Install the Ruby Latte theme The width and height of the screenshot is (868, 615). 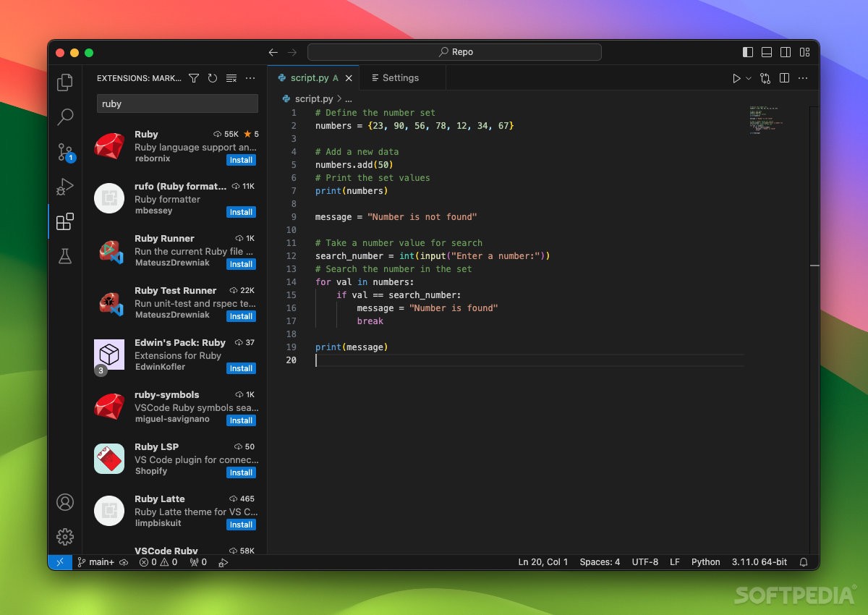pyautogui.click(x=241, y=525)
